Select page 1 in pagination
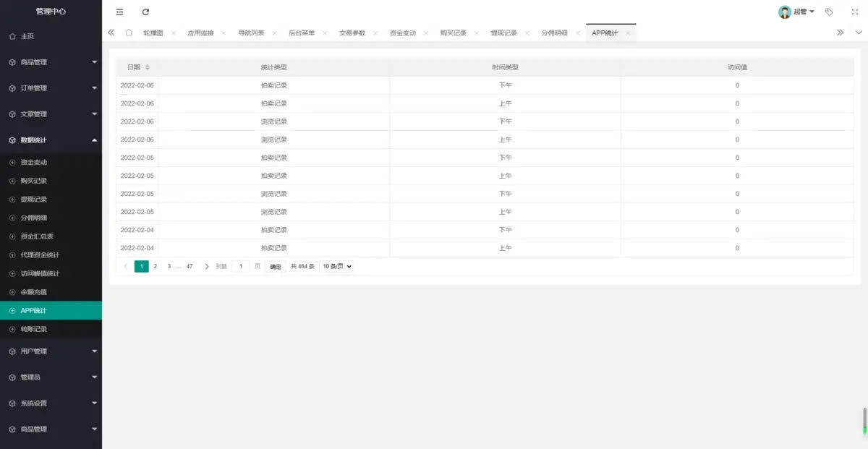The width and height of the screenshot is (868, 449). (x=142, y=266)
